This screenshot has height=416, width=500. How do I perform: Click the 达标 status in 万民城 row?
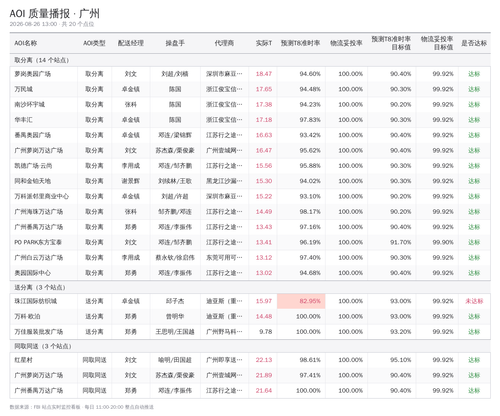pyautogui.click(x=474, y=89)
